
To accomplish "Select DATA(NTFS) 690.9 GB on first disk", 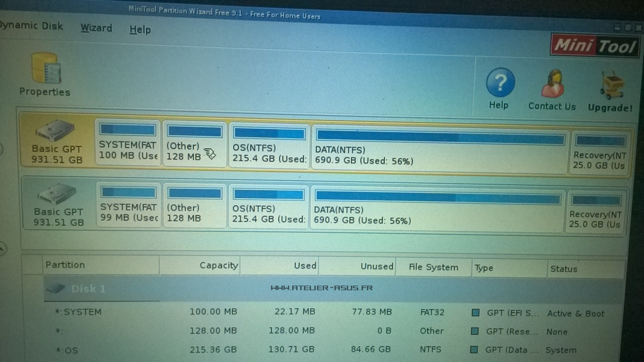I will pyautogui.click(x=439, y=149).
